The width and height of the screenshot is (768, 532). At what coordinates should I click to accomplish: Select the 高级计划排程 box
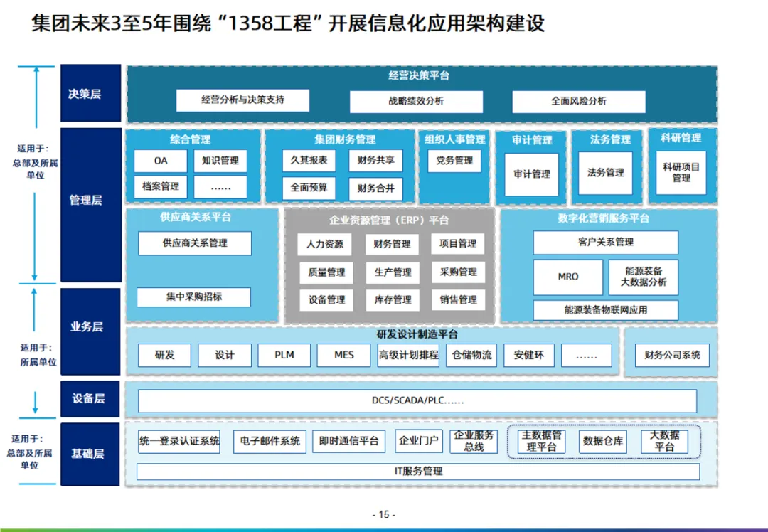[408, 355]
